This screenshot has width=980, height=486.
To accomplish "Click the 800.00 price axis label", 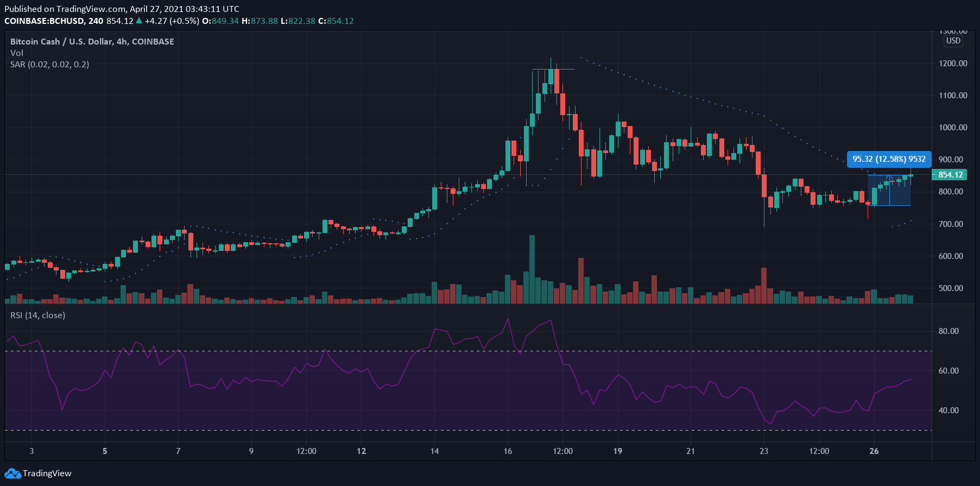I will pyautogui.click(x=951, y=192).
